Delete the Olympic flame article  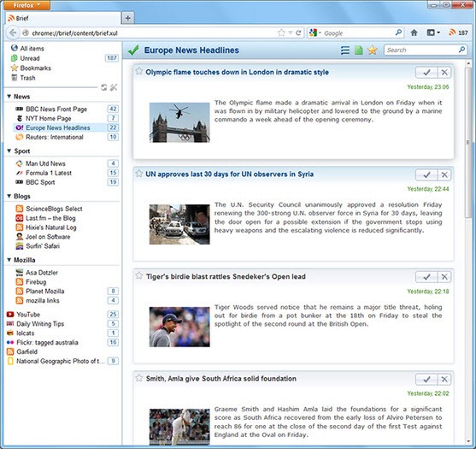coord(444,73)
